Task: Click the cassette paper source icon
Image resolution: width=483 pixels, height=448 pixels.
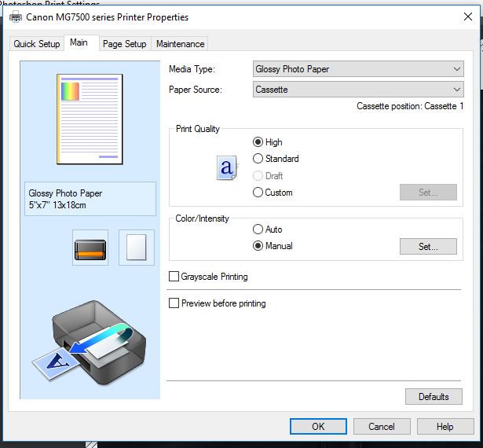Action: coord(90,248)
